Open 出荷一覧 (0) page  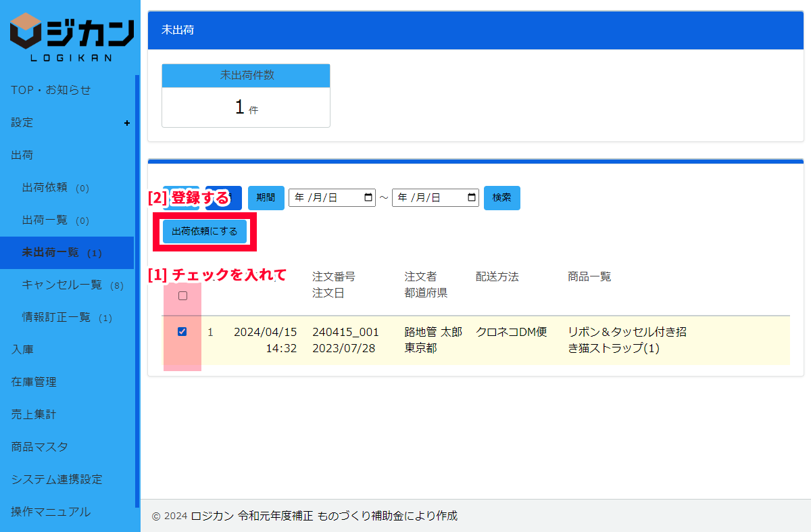(x=55, y=220)
